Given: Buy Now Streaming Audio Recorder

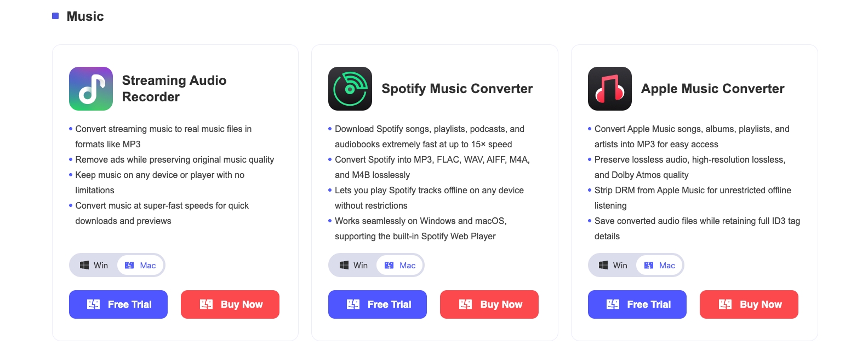Looking at the screenshot, I should point(230,304).
